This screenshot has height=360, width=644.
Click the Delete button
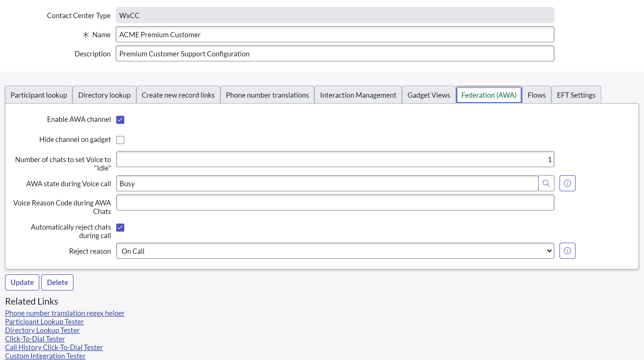click(57, 282)
